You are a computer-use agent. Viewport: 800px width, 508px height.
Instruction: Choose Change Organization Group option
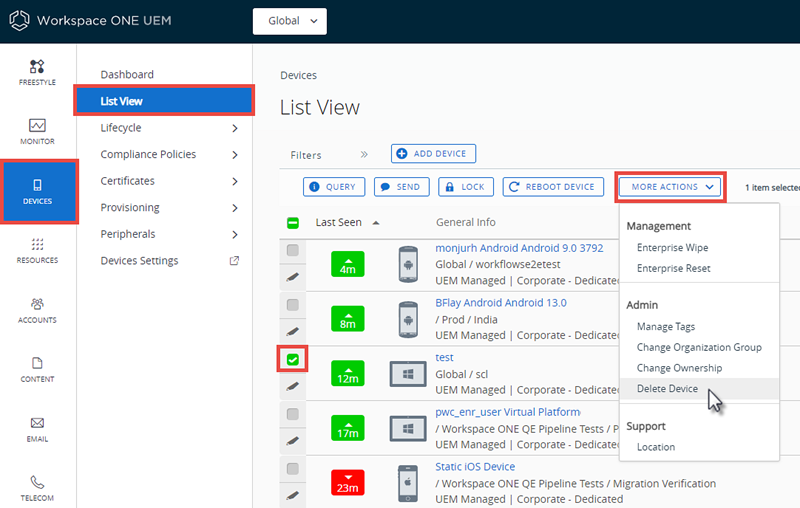tap(699, 347)
